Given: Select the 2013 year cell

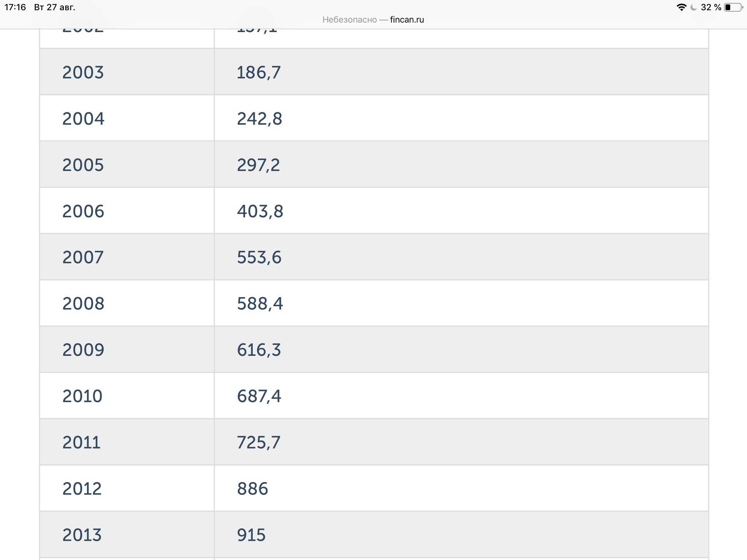Looking at the screenshot, I should [x=127, y=535].
